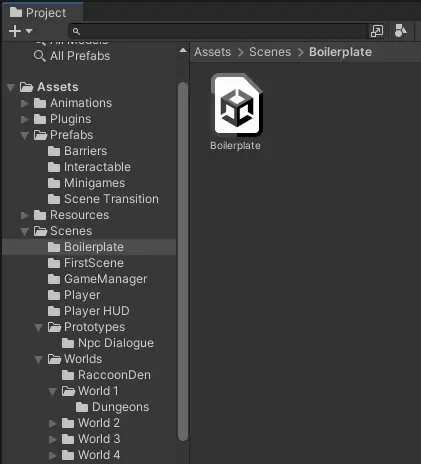Click the plus create asset button

pos(15,31)
